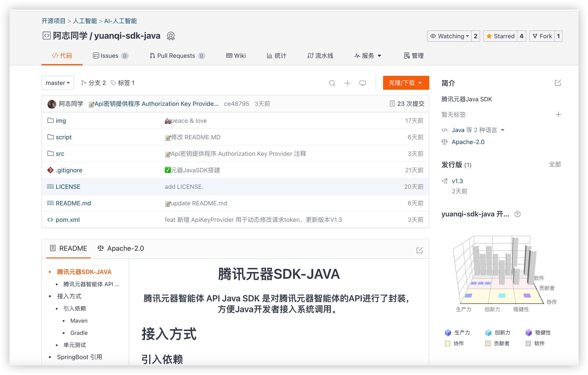Click the 23 次提交 commits icon

[392, 104]
